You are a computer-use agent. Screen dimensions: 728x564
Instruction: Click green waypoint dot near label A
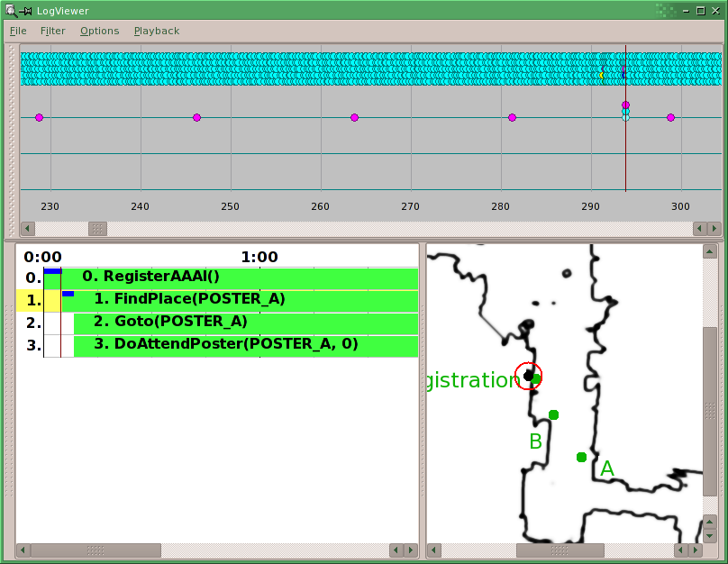coord(581,457)
